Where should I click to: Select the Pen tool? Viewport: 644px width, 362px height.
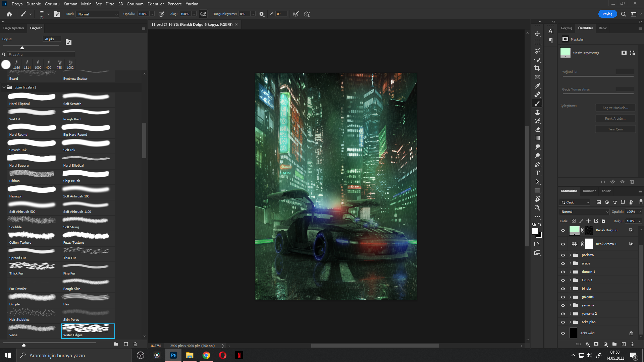pyautogui.click(x=537, y=164)
